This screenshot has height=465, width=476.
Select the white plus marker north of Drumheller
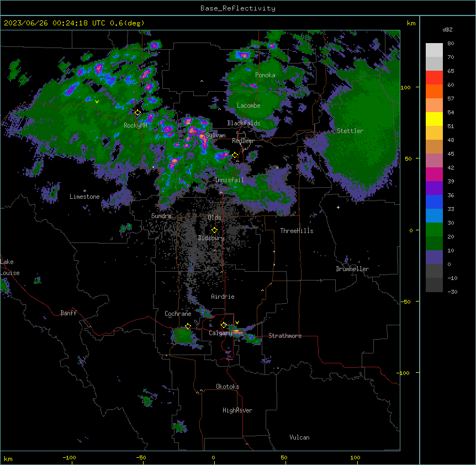coord(338,207)
